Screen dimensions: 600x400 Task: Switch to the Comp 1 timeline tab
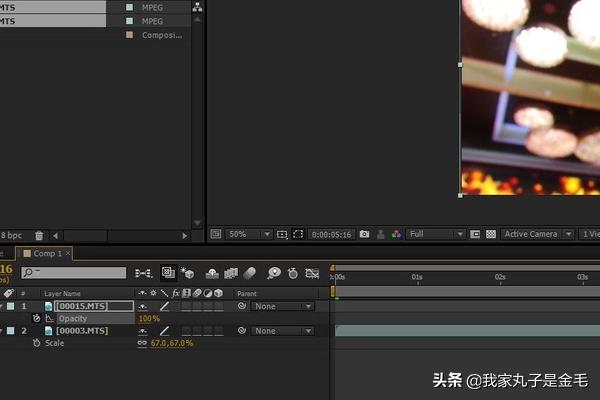pos(43,253)
